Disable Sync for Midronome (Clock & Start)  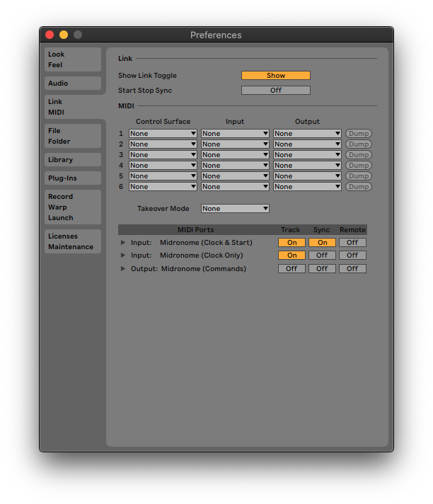coord(322,243)
